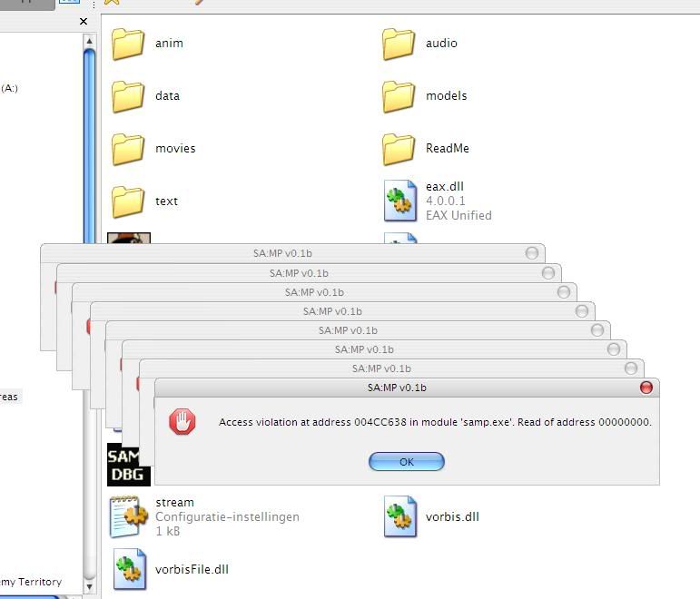Select the vorbisFile.dll file icon
Viewport: 700px width, 599px height.
130,569
